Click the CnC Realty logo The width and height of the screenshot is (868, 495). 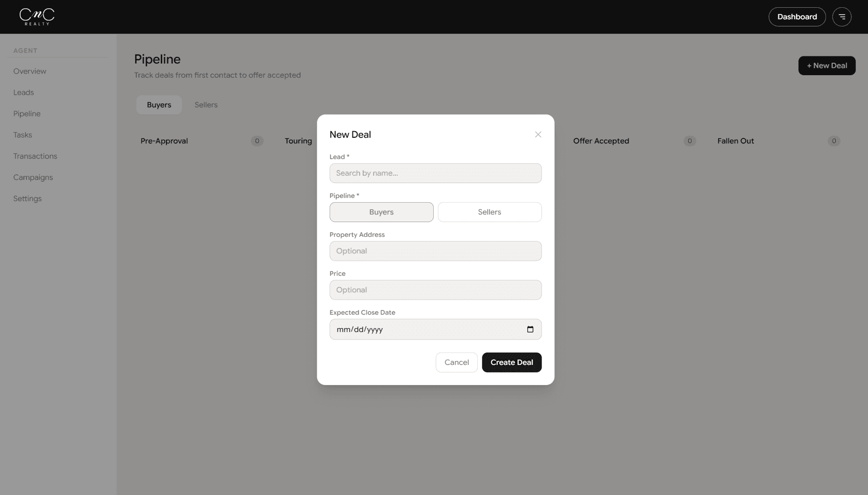37,17
